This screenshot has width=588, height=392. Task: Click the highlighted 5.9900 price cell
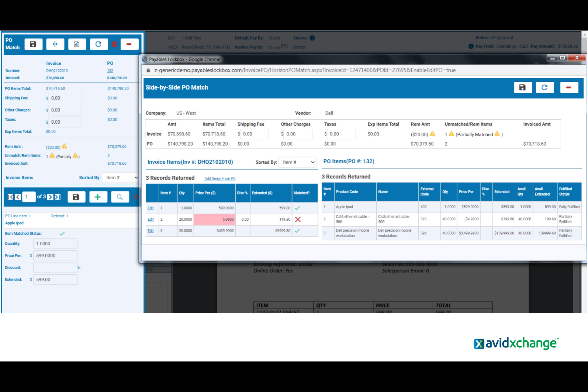[214, 219]
